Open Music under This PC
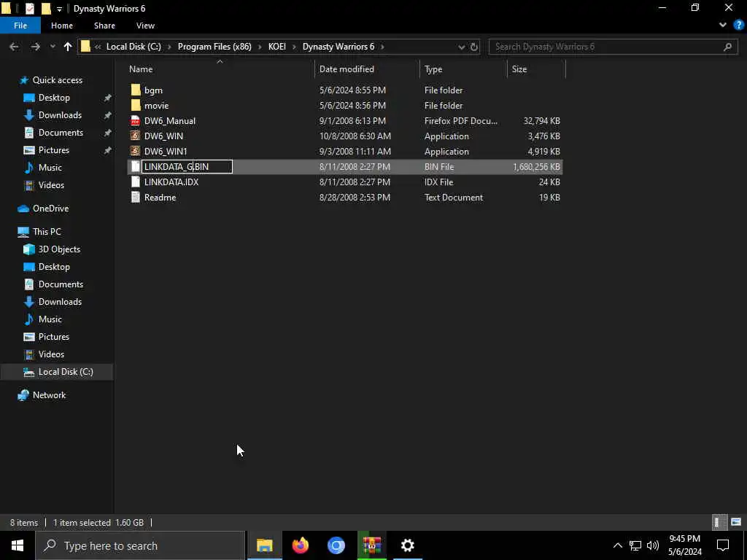 pyautogui.click(x=50, y=319)
